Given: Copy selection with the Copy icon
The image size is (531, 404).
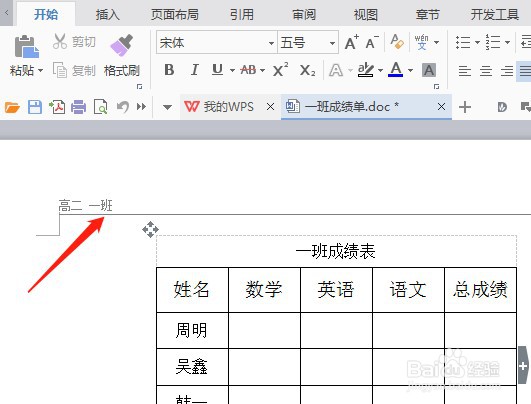Looking at the screenshot, I should pyautogui.click(x=60, y=70).
